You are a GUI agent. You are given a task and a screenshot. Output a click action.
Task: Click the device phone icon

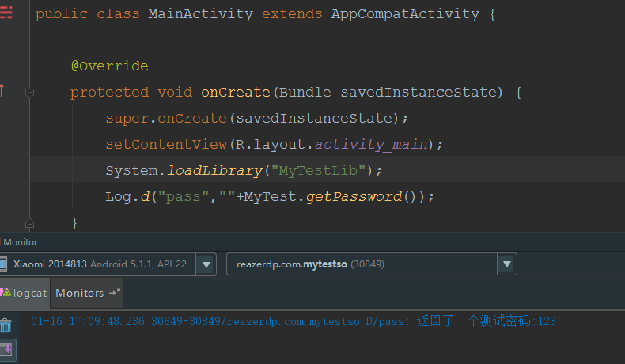[3, 264]
